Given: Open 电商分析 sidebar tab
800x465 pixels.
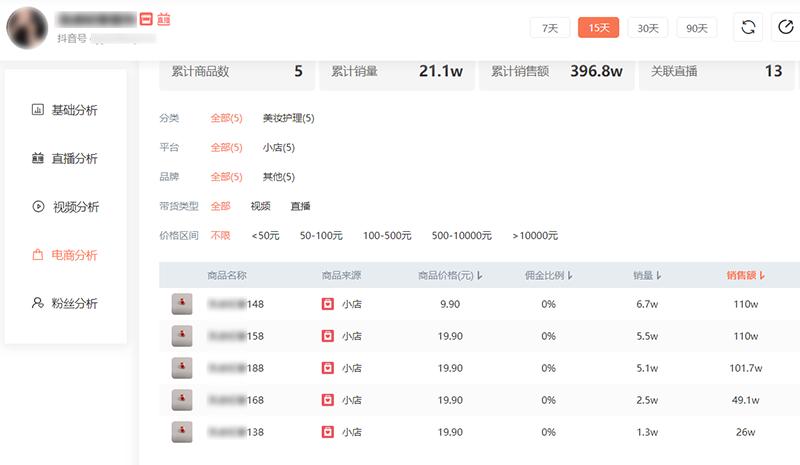Looking at the screenshot, I should (x=66, y=255).
